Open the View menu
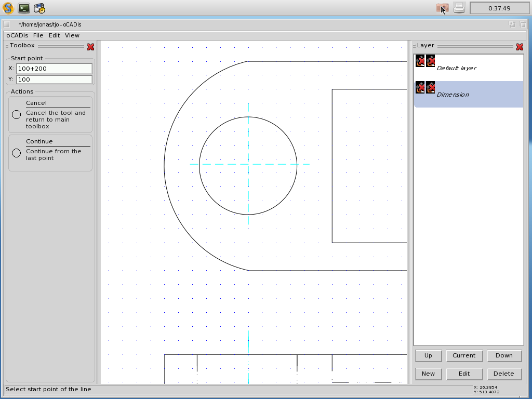 (x=72, y=35)
